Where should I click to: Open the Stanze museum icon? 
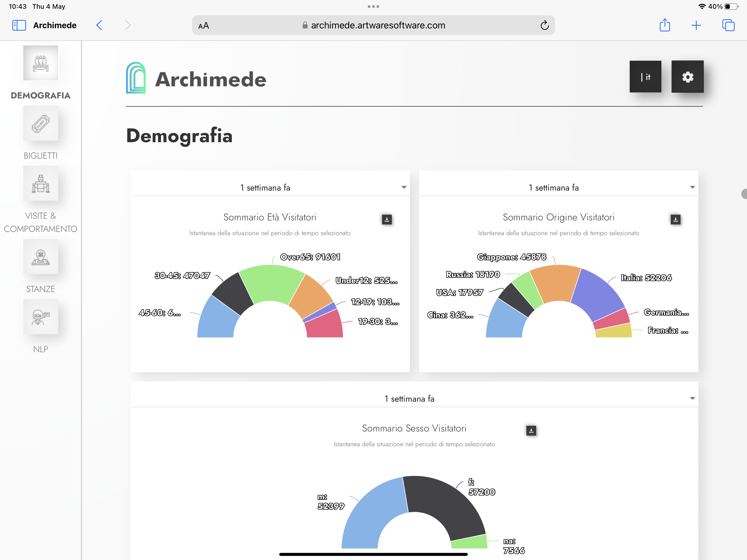point(40,257)
